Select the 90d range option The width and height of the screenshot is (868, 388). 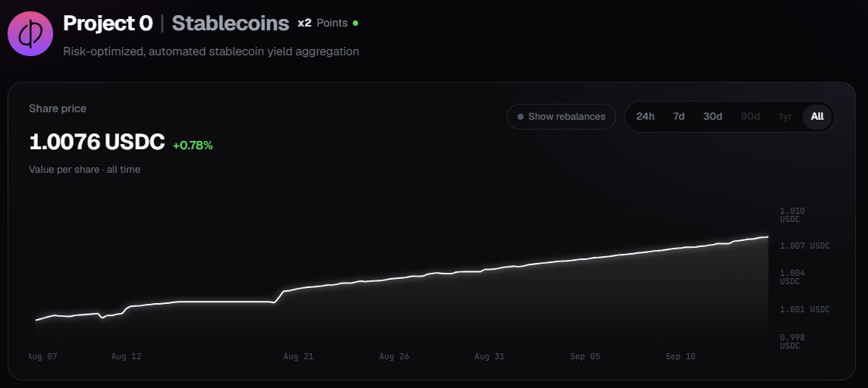pos(750,117)
